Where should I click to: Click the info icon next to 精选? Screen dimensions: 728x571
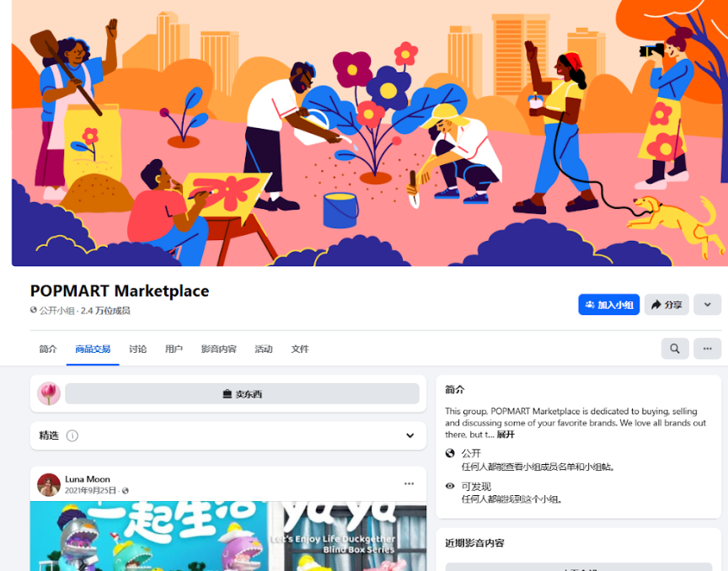[72, 435]
